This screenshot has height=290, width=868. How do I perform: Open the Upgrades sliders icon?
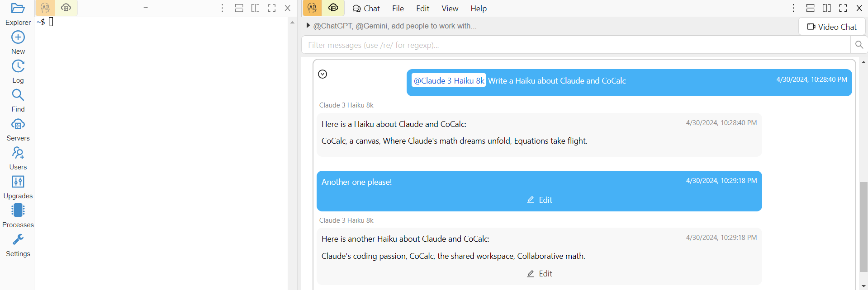pyautogui.click(x=18, y=182)
